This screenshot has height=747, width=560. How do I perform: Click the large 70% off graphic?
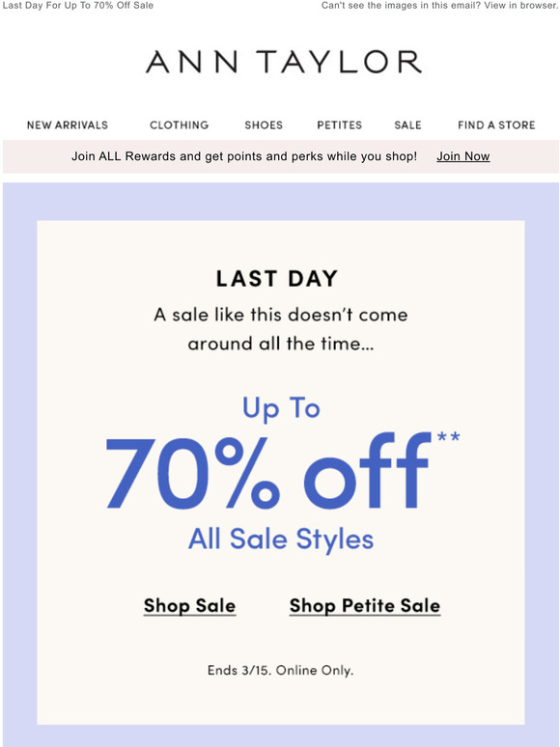click(267, 471)
